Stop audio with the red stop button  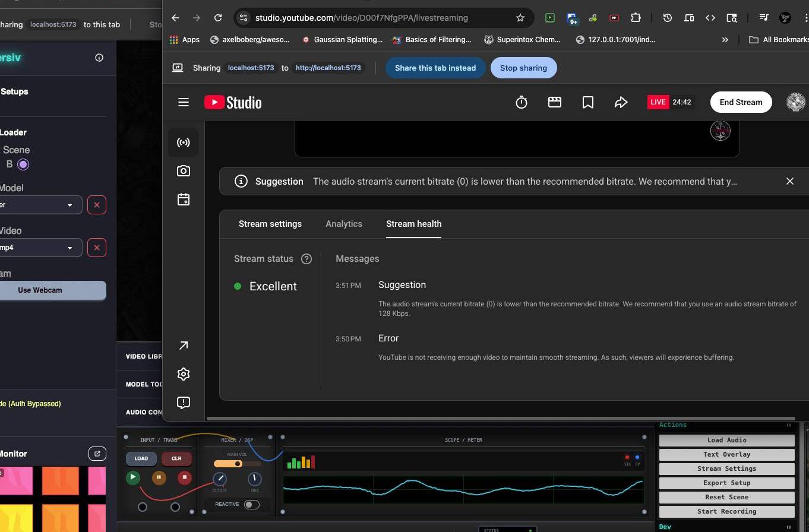185,477
